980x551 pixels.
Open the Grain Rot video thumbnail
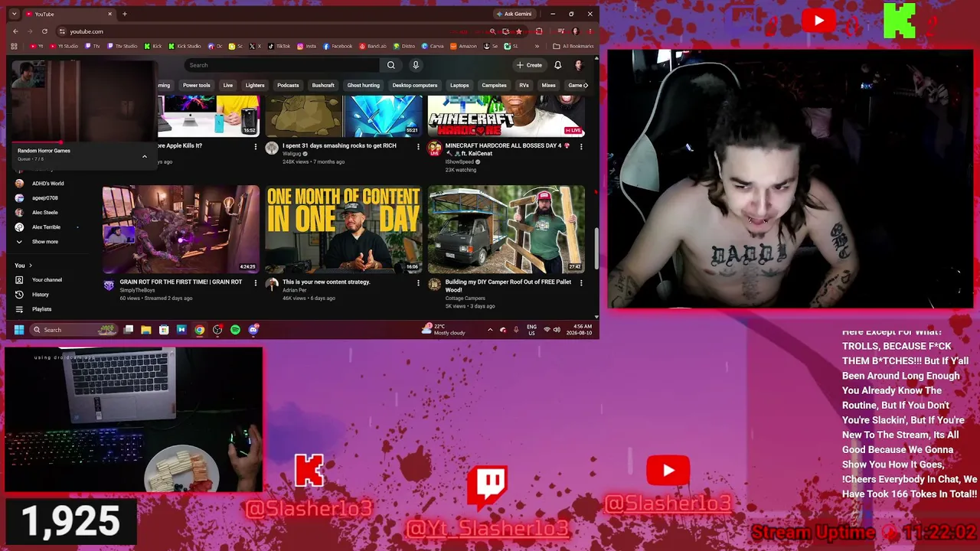181,229
